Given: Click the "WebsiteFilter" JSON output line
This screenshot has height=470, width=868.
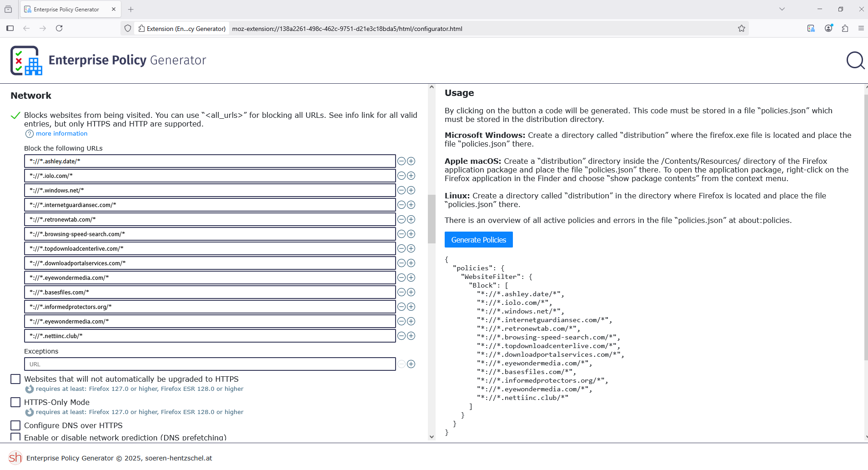Looking at the screenshot, I should [497, 277].
